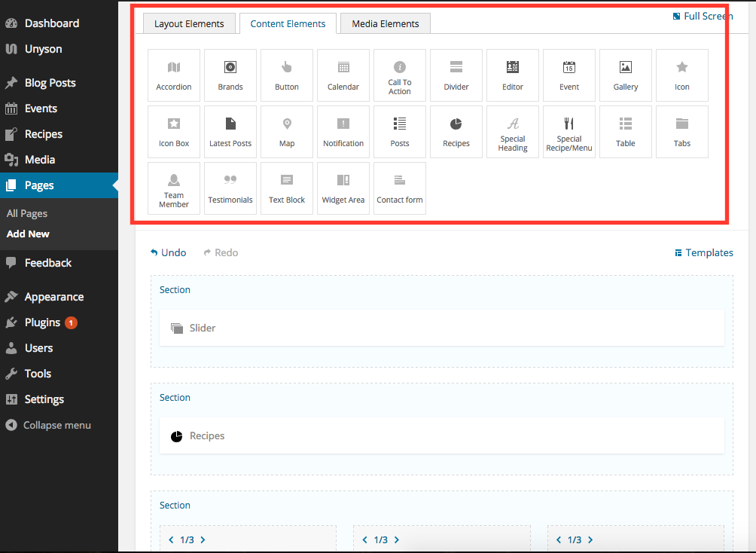756x553 pixels.
Task: Open the Media Elements tab
Action: 385,24
